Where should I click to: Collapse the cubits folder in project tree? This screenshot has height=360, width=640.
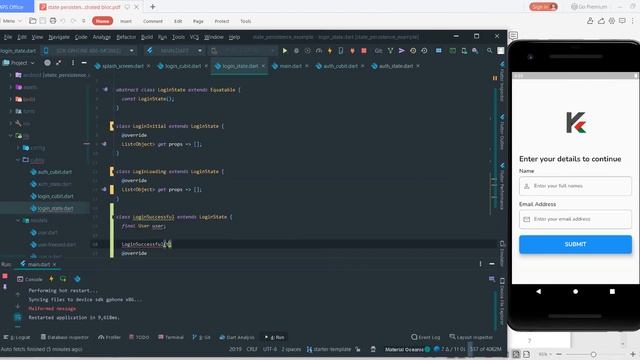click(18, 160)
